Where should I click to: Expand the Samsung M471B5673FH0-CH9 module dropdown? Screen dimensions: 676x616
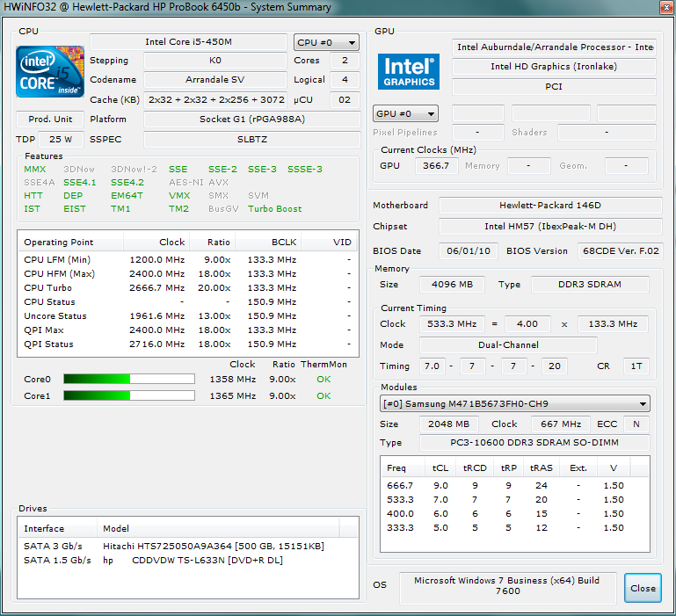tap(515, 404)
